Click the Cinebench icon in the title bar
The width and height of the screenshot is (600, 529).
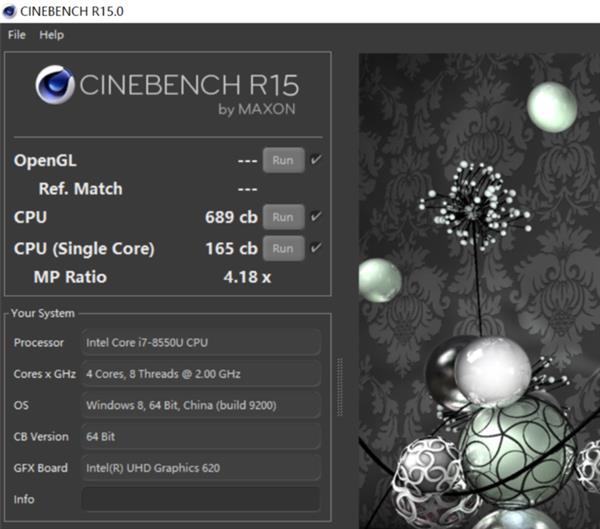click(x=12, y=11)
